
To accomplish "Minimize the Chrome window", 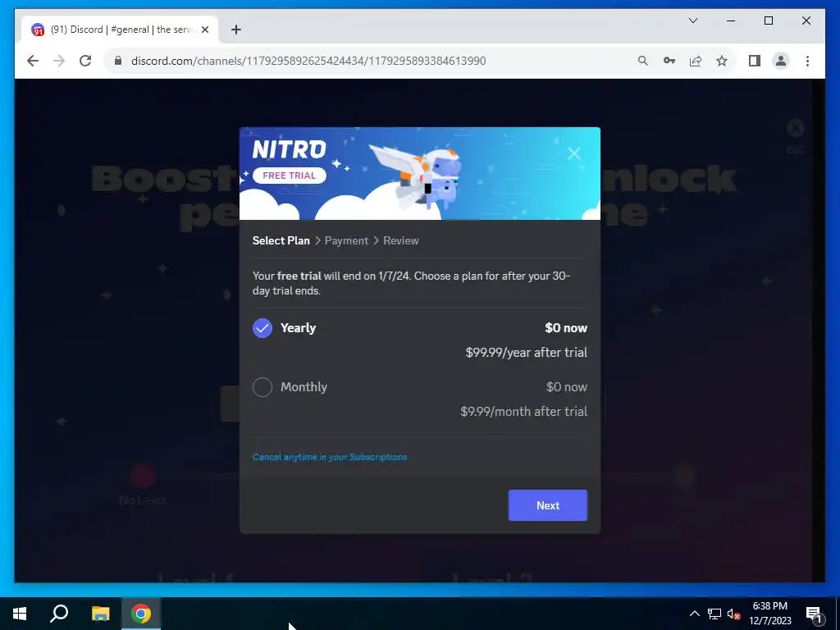I will click(x=731, y=21).
